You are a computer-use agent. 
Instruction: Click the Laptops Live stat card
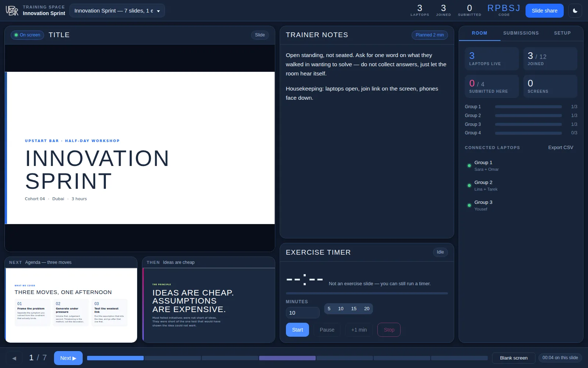pos(492,59)
